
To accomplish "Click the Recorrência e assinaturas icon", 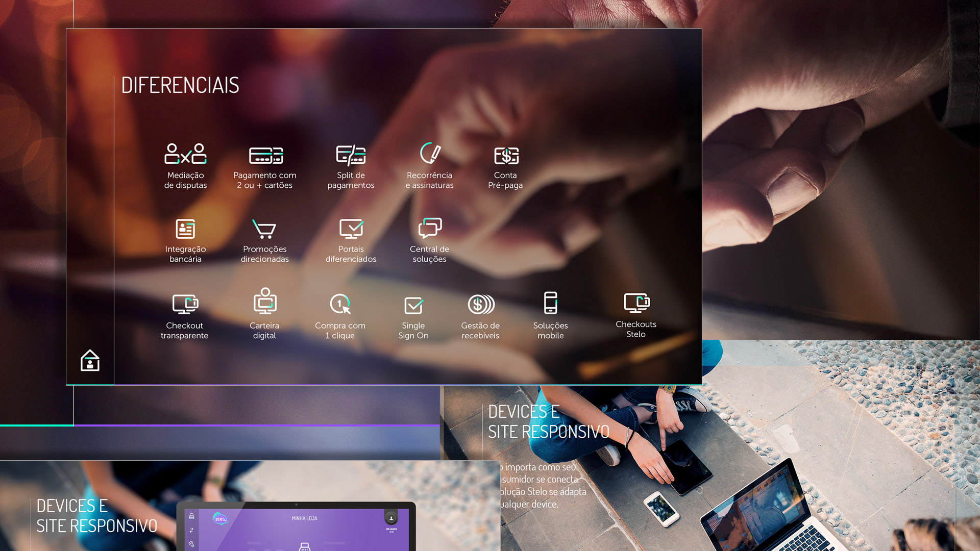I will click(430, 153).
